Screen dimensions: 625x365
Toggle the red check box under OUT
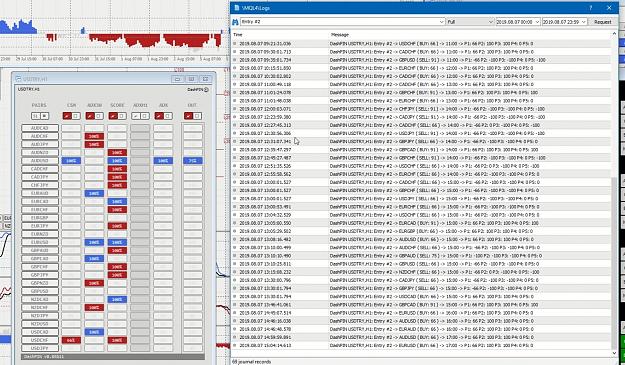(x=188, y=116)
